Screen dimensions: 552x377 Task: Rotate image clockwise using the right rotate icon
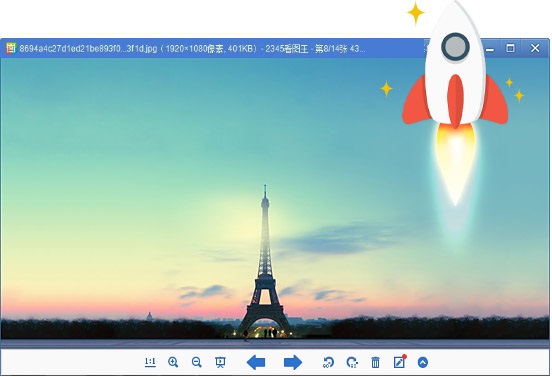click(x=352, y=363)
